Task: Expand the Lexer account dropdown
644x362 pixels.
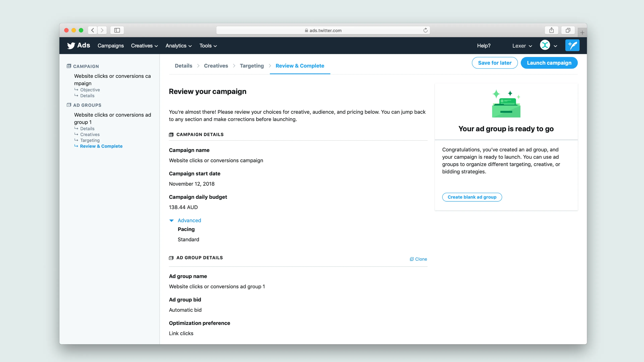Action: coord(522,46)
